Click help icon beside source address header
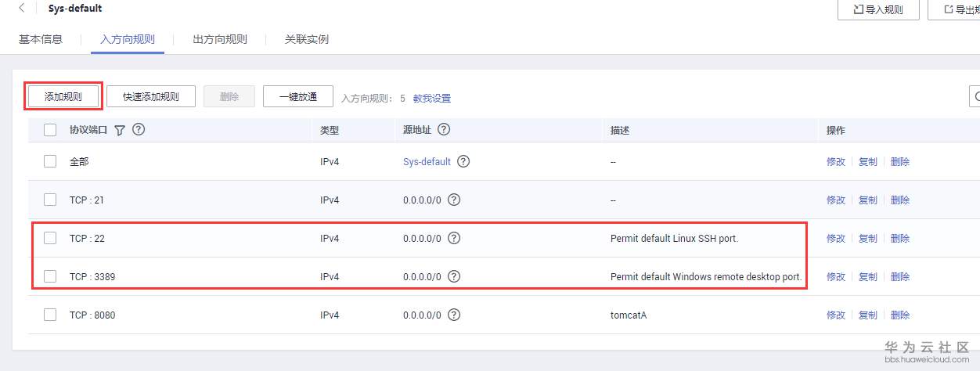Image resolution: width=980 pixels, height=371 pixels. [x=445, y=130]
